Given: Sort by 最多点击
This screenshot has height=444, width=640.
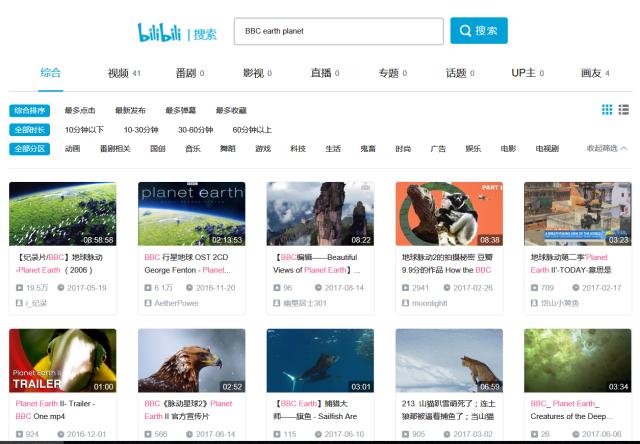Looking at the screenshot, I should click(x=80, y=111).
